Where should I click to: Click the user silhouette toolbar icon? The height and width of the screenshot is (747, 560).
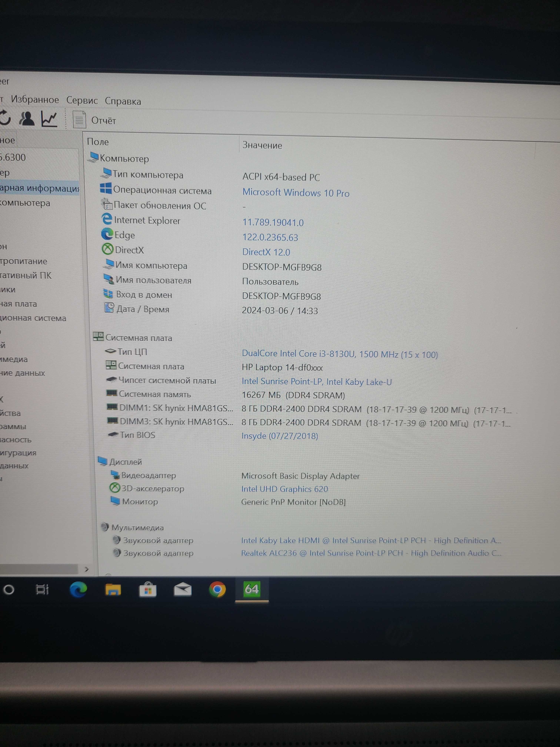coord(27,119)
